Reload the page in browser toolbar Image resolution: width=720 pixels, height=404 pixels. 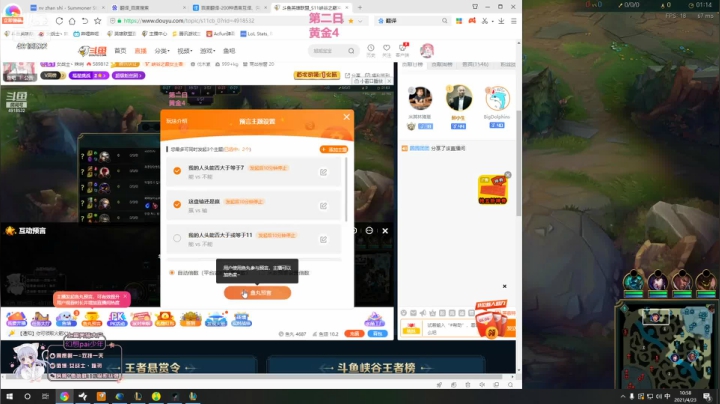pos(59,21)
